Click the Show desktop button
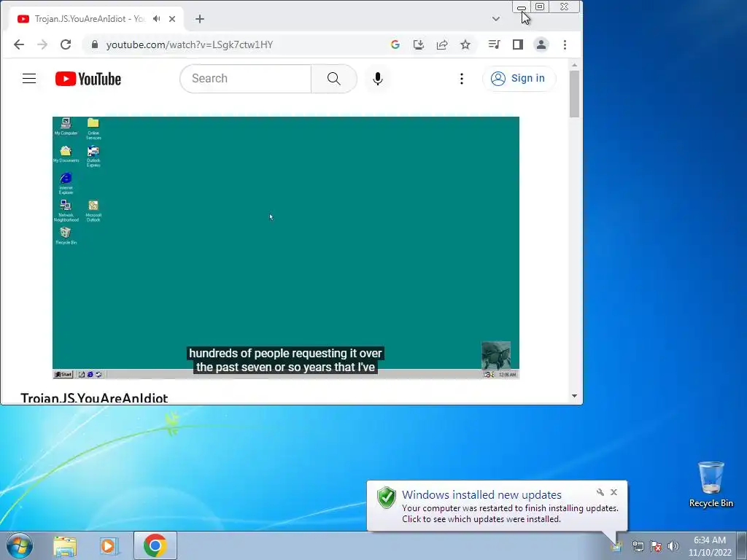The height and width of the screenshot is (560, 747). click(742, 545)
